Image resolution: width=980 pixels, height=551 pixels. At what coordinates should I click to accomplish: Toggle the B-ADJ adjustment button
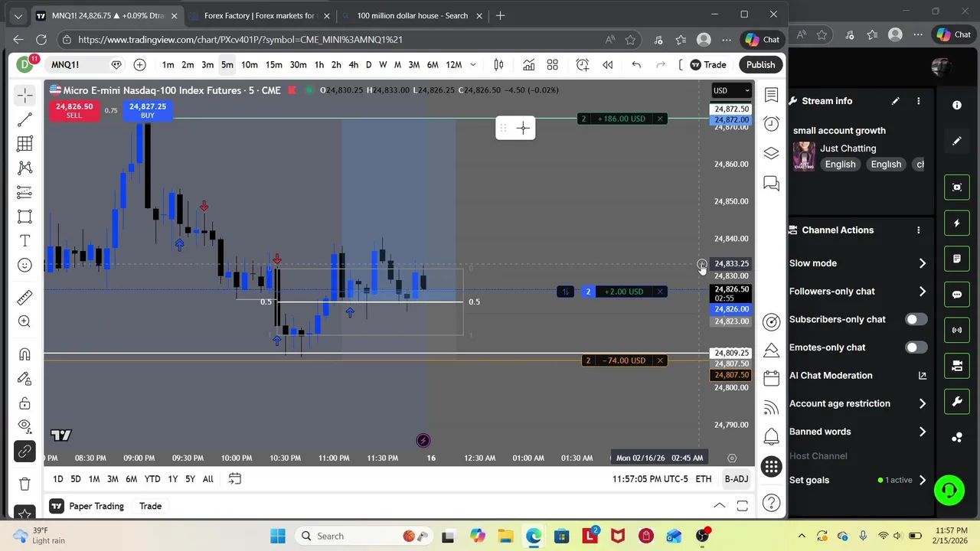(x=737, y=479)
